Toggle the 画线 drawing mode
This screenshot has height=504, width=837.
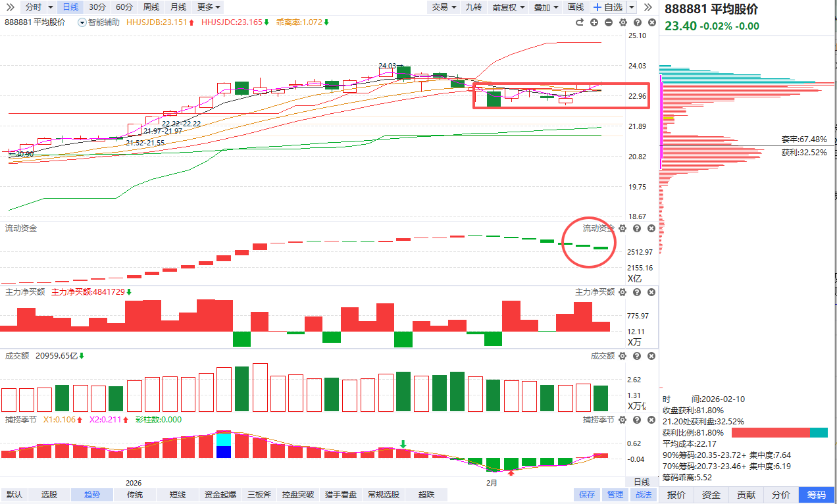576,7
